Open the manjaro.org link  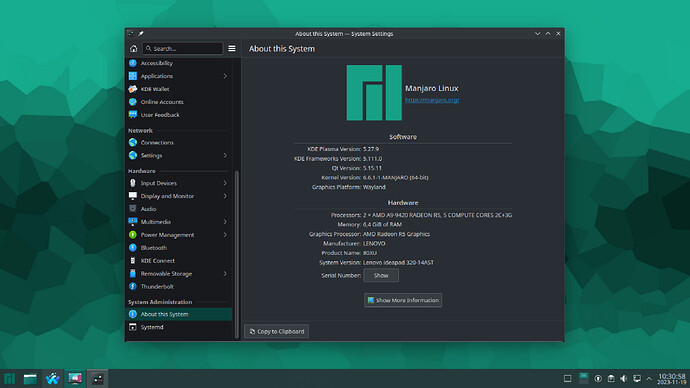[x=432, y=100]
